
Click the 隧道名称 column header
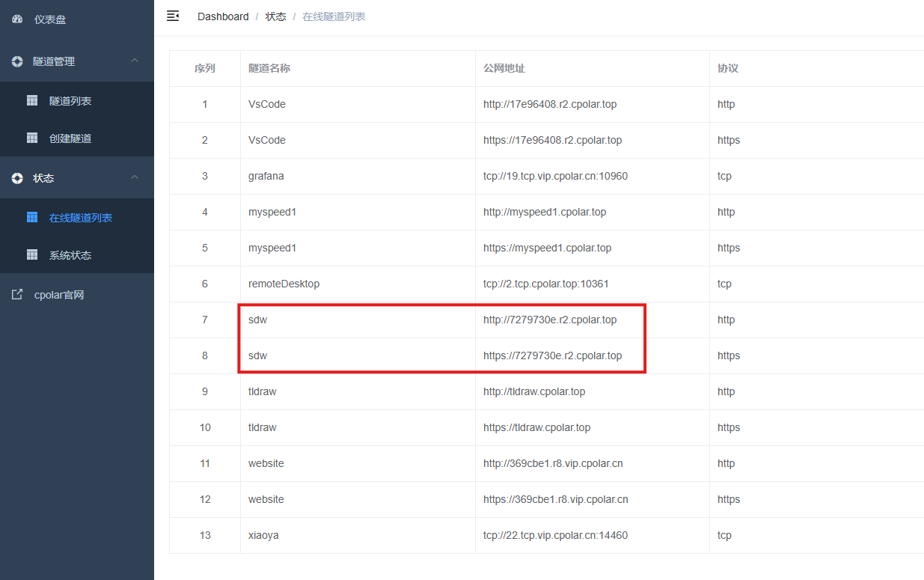coord(269,68)
